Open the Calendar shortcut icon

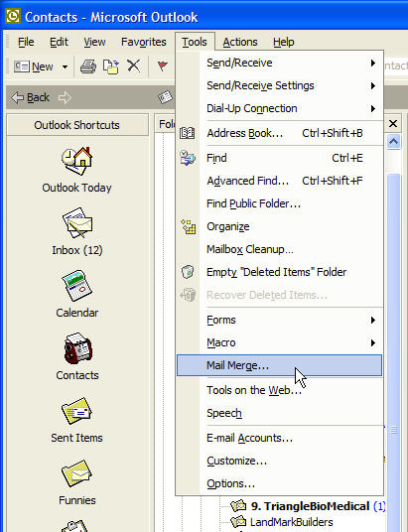click(77, 285)
